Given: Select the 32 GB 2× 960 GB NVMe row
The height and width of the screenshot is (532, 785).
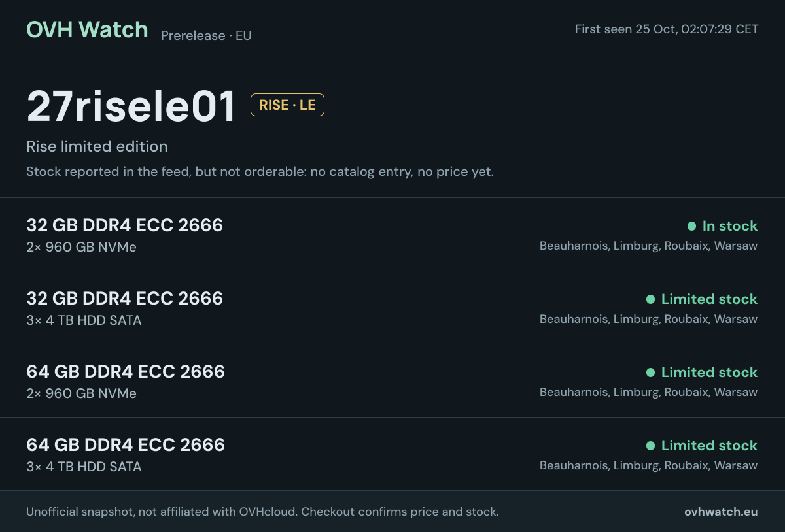Looking at the screenshot, I should click(392, 235).
